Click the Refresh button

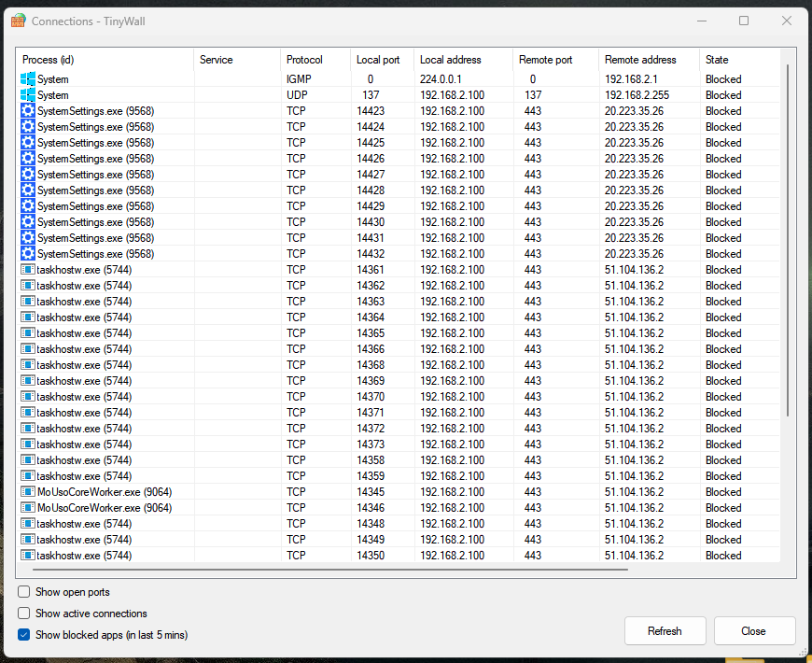pos(665,631)
